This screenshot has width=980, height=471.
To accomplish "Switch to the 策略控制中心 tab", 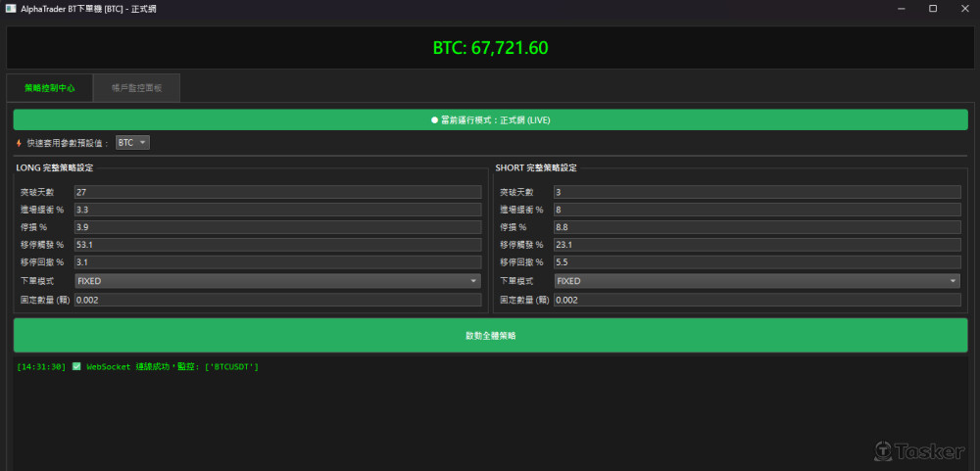I will coord(50,88).
